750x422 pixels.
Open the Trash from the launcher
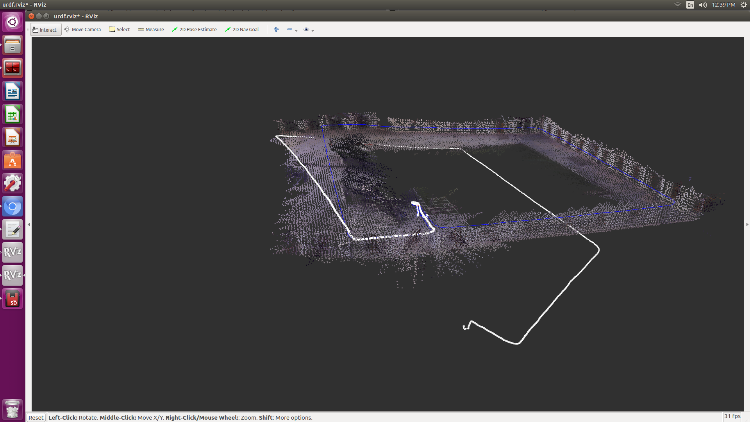13,407
